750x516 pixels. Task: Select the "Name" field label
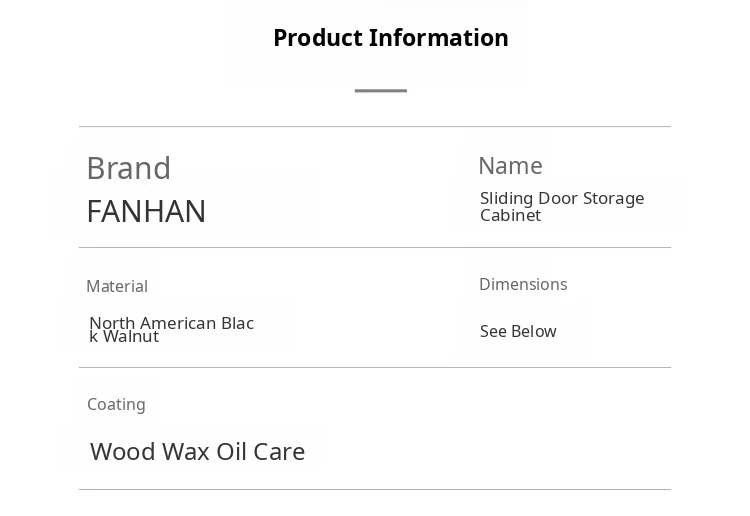510,166
